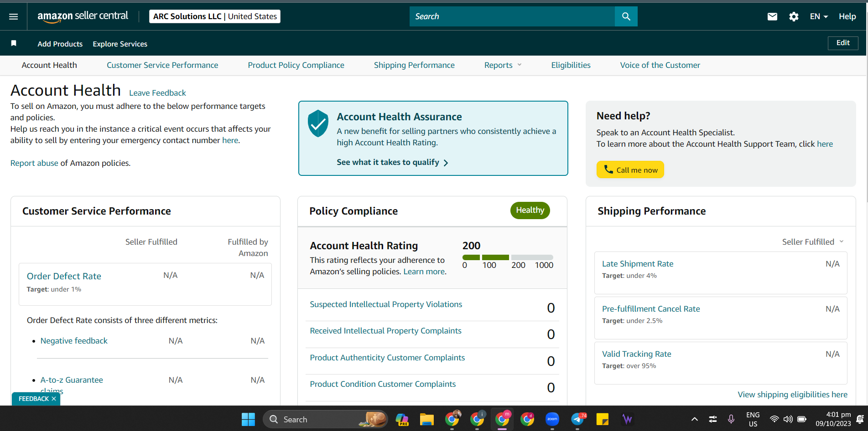Click the battery tray icon
Screen dimensions: 868x431
click(x=802, y=419)
